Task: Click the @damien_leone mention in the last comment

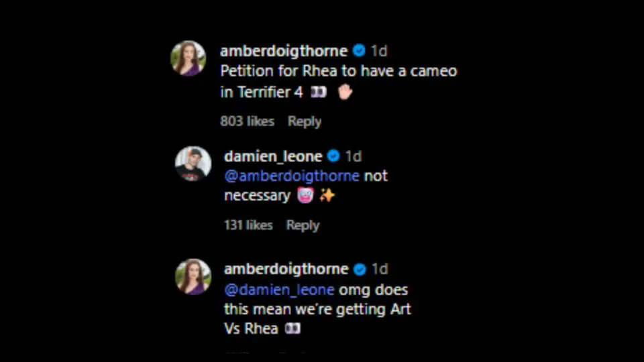Action: click(x=279, y=290)
